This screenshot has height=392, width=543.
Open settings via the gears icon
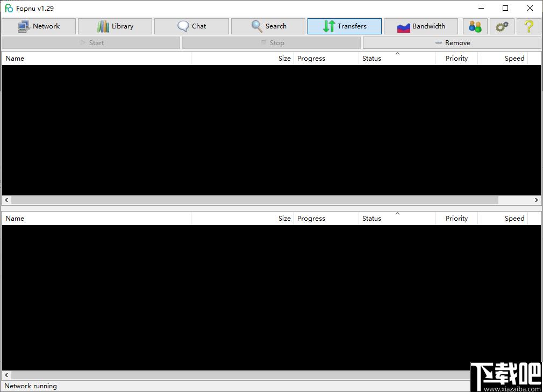(502, 26)
